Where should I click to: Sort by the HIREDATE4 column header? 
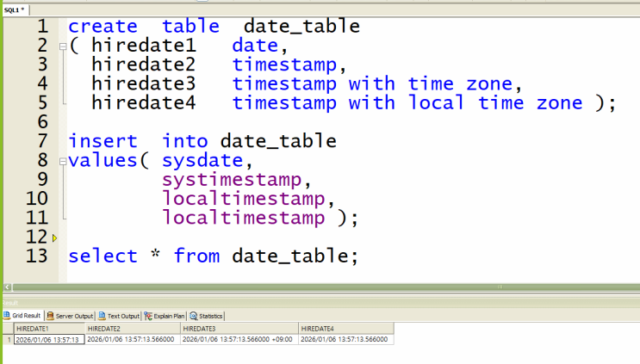pyautogui.click(x=346, y=328)
